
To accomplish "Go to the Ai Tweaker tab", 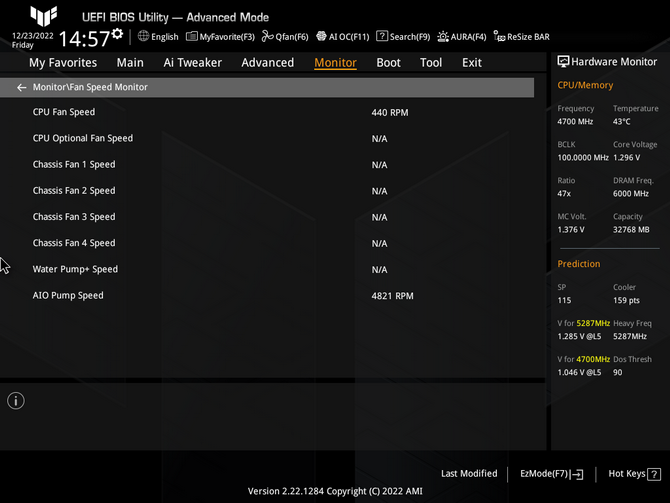I will (192, 63).
